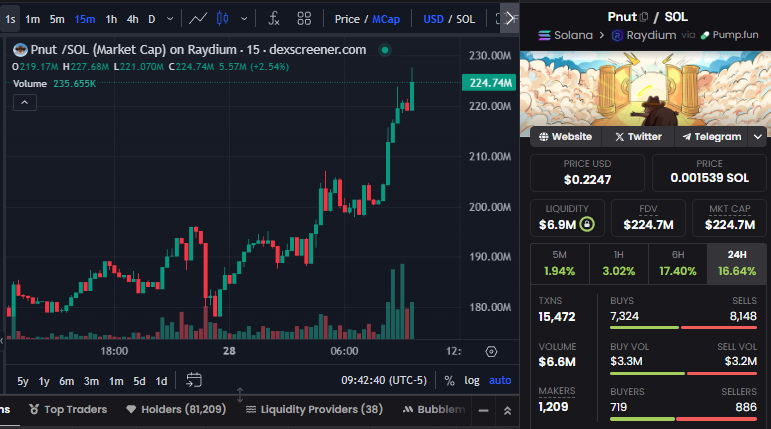771x429 pixels.
Task: Select the 24H stats period
Action: [737, 263]
